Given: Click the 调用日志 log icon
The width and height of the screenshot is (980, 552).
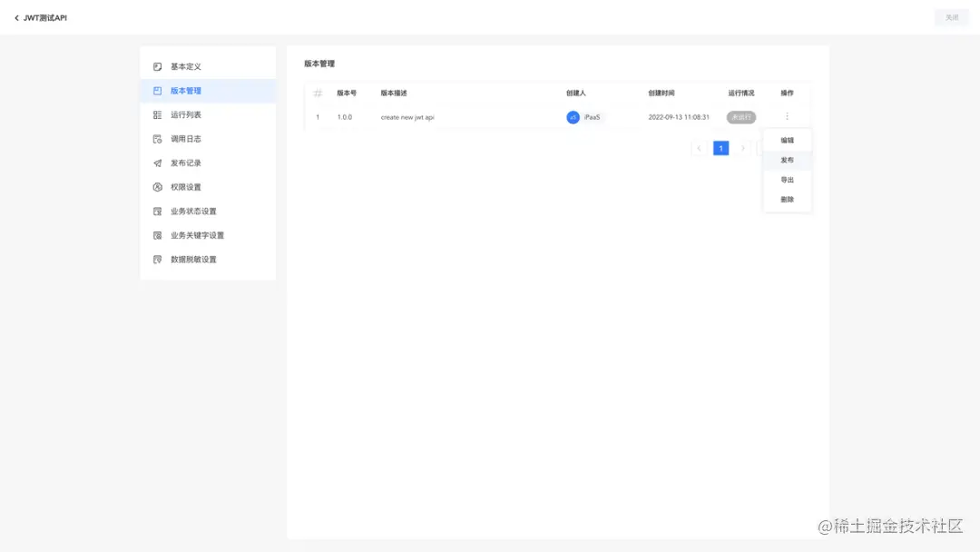Looking at the screenshot, I should pos(158,139).
